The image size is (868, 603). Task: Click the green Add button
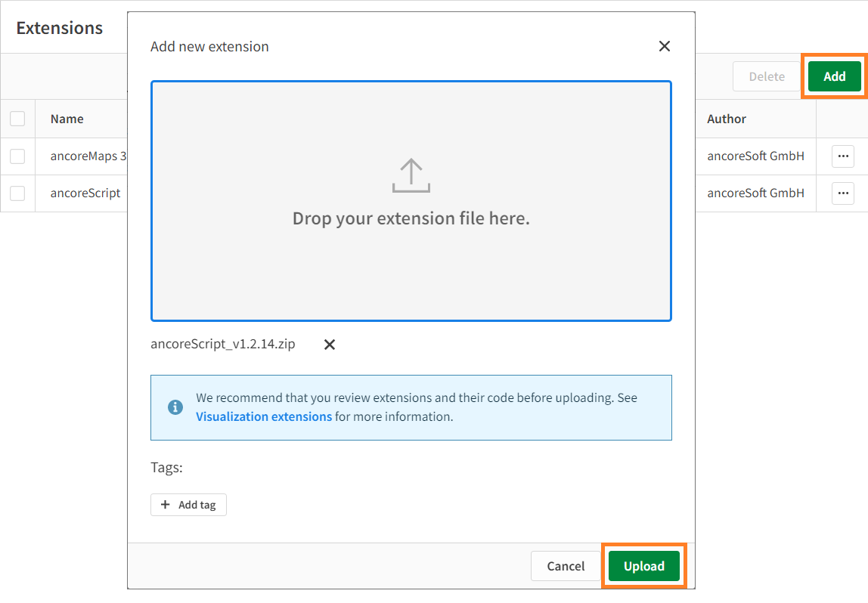click(834, 76)
